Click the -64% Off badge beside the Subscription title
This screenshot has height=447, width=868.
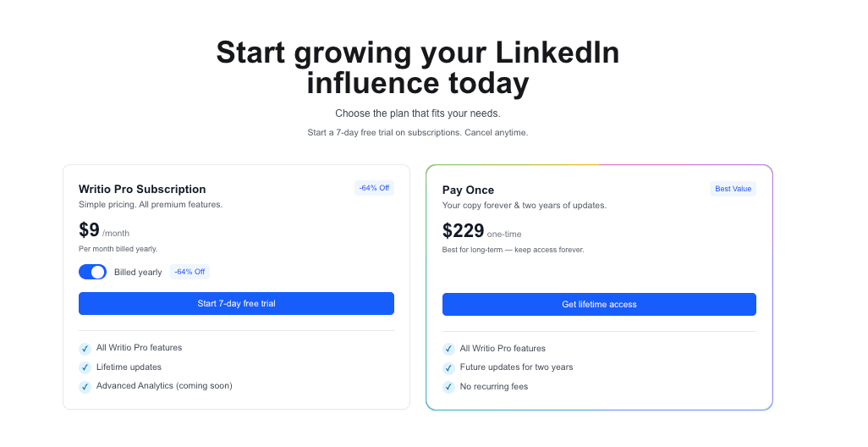[374, 188]
